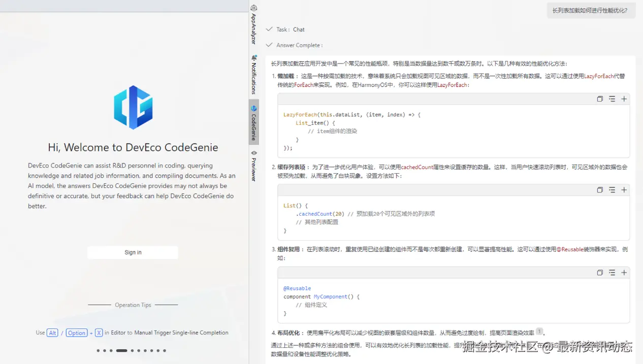
Task: Click the '// 其他列表配置' comment line
Action: pos(317,222)
